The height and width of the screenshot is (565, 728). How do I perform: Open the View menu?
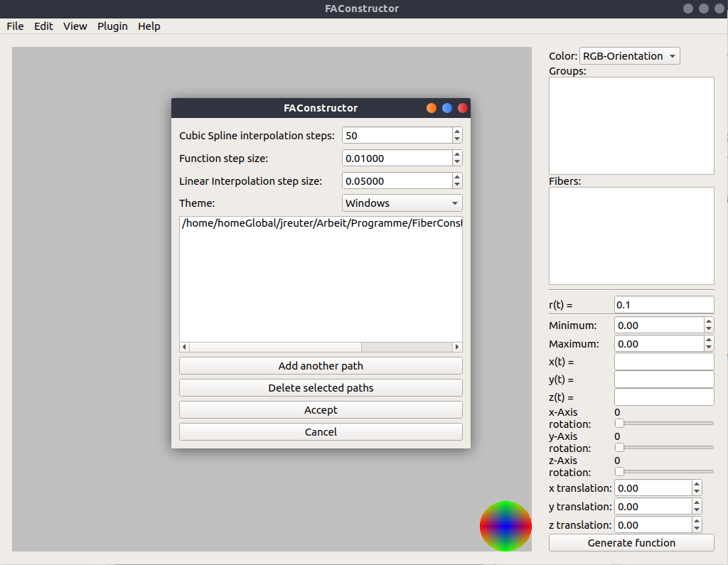pyautogui.click(x=75, y=26)
